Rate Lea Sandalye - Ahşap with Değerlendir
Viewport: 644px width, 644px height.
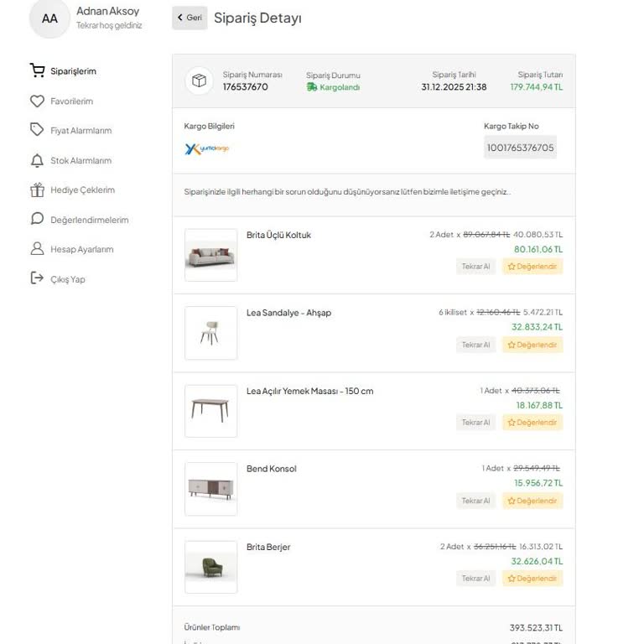(x=532, y=345)
